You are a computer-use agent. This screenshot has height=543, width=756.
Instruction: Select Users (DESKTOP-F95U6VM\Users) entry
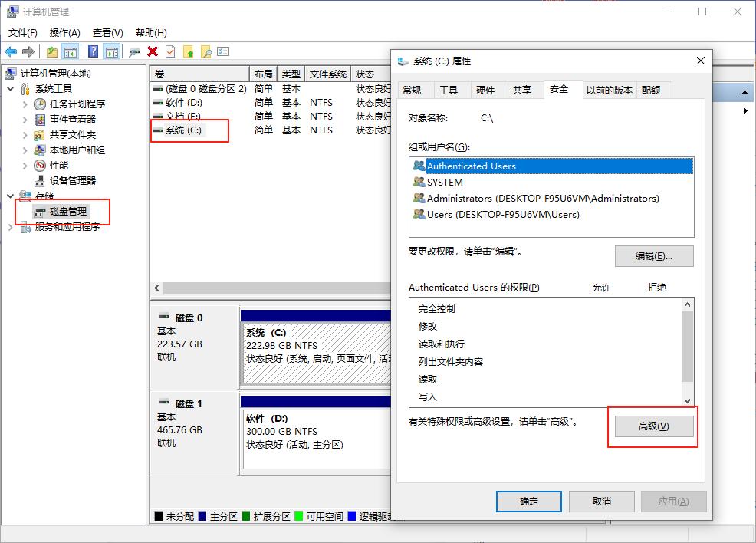[x=551, y=215]
